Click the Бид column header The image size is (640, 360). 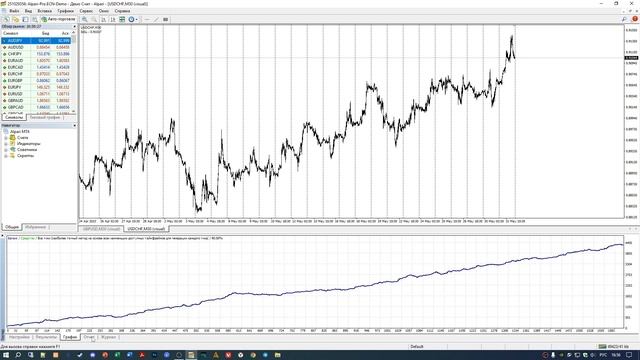click(45, 33)
